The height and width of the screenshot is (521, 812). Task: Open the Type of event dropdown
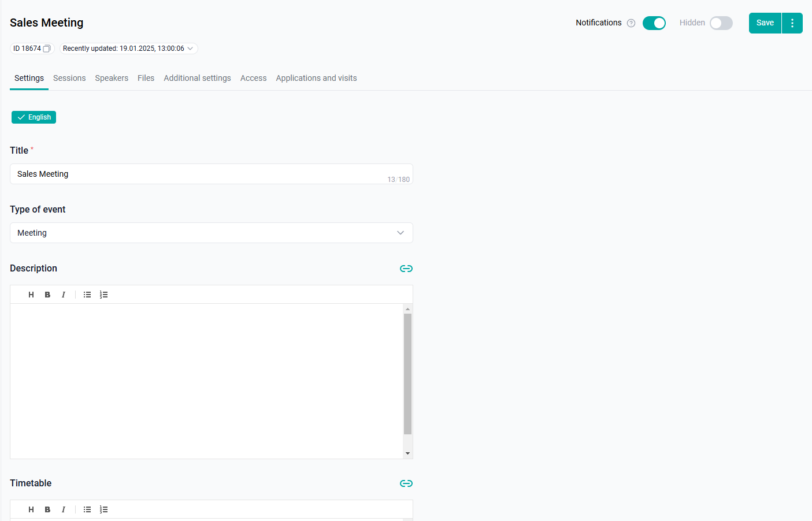point(212,233)
